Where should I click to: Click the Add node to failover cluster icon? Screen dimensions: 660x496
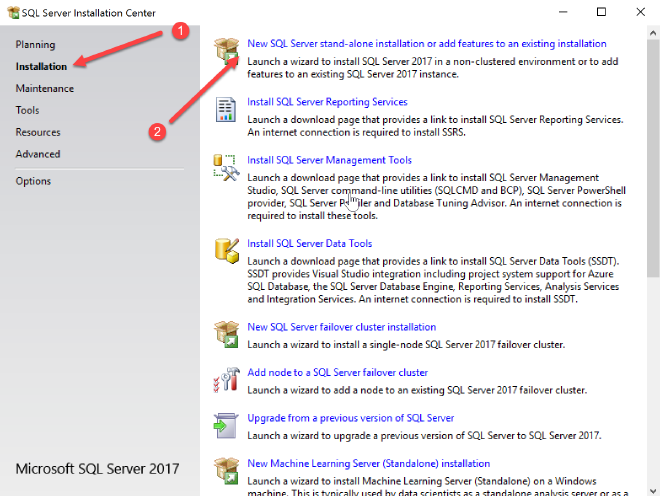[x=226, y=379]
